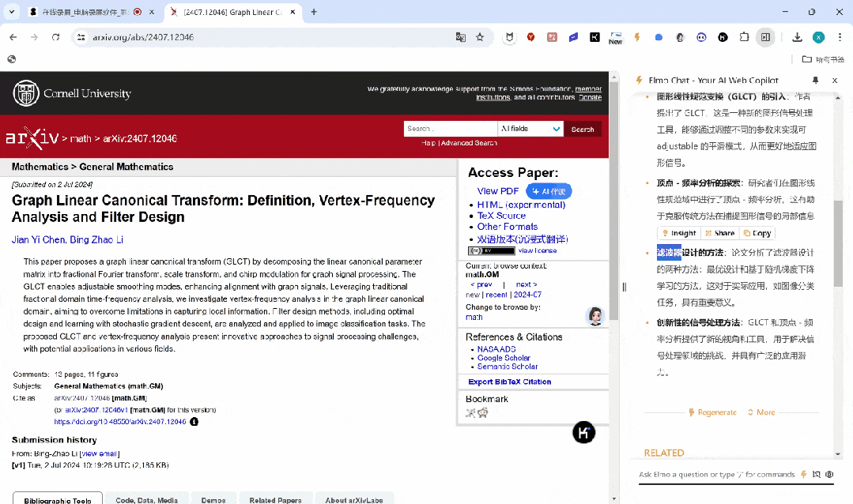Open the DOI link for arXiv.2407.12046
This screenshot has height=504, width=853.
(x=119, y=422)
